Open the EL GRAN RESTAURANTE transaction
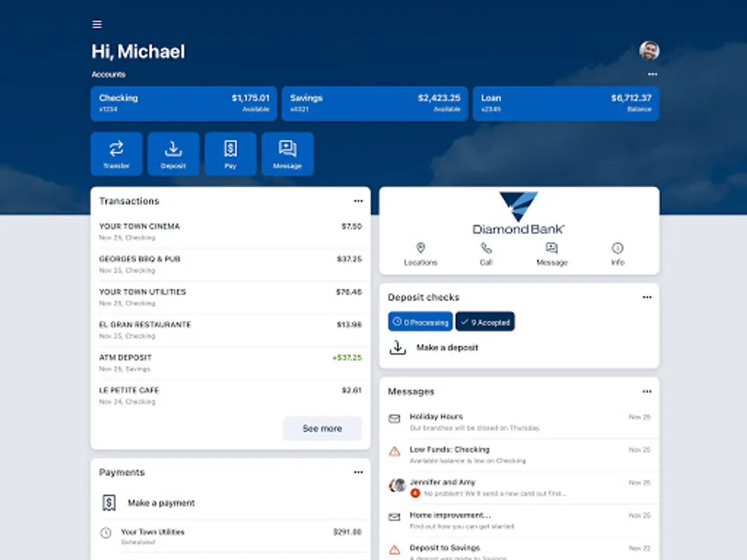This screenshot has width=747, height=560. point(230,330)
